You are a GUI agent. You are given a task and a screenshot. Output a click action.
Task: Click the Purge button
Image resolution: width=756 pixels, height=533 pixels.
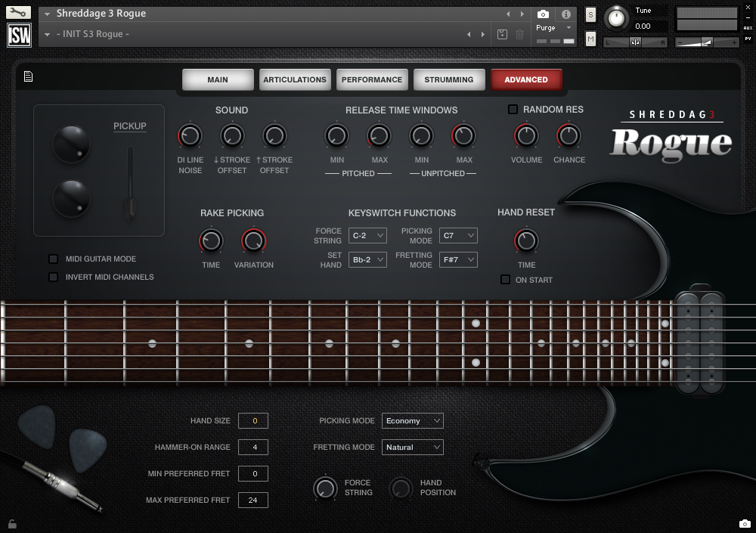tap(546, 26)
